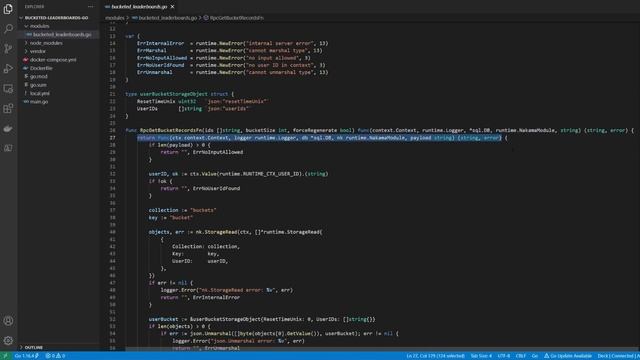Open main.go from Explorer
Image resolution: width=640 pixels, height=360 pixels.
click(x=39, y=102)
